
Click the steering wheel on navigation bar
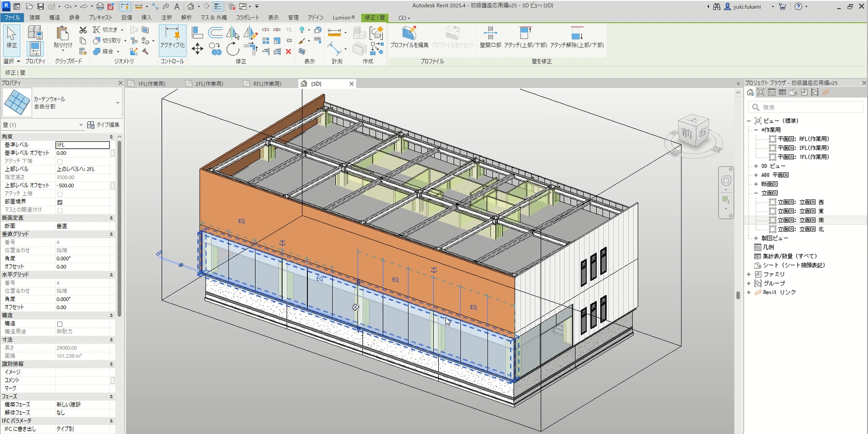[x=726, y=181]
